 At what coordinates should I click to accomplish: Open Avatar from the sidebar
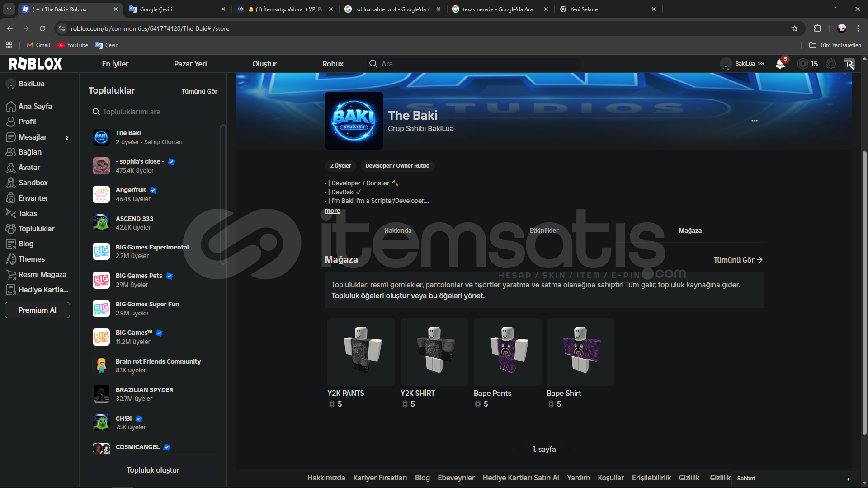pyautogui.click(x=29, y=167)
